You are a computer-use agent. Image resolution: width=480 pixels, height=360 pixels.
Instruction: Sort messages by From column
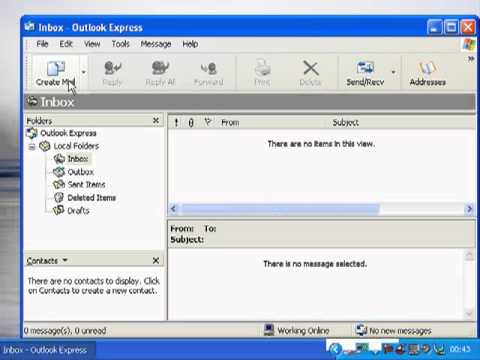(230, 123)
